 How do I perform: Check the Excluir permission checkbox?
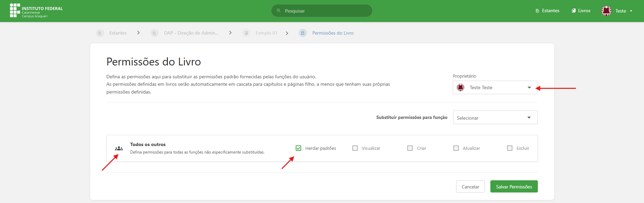[x=510, y=148]
